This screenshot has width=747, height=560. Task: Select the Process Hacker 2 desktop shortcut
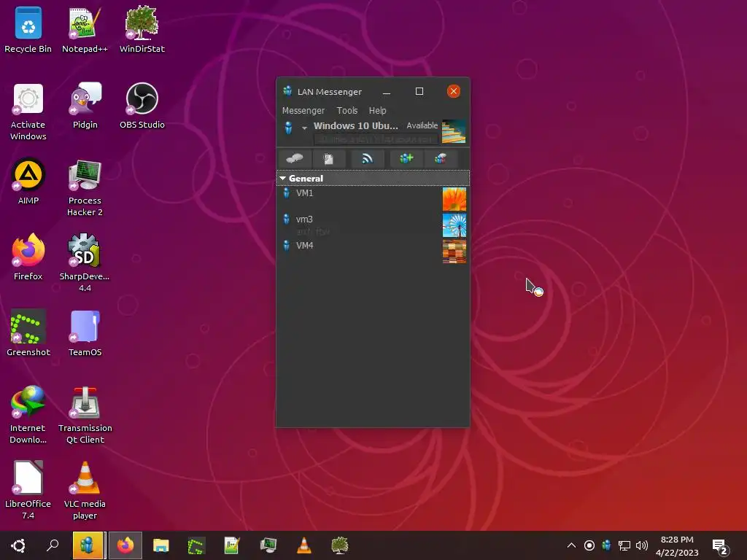click(x=85, y=188)
